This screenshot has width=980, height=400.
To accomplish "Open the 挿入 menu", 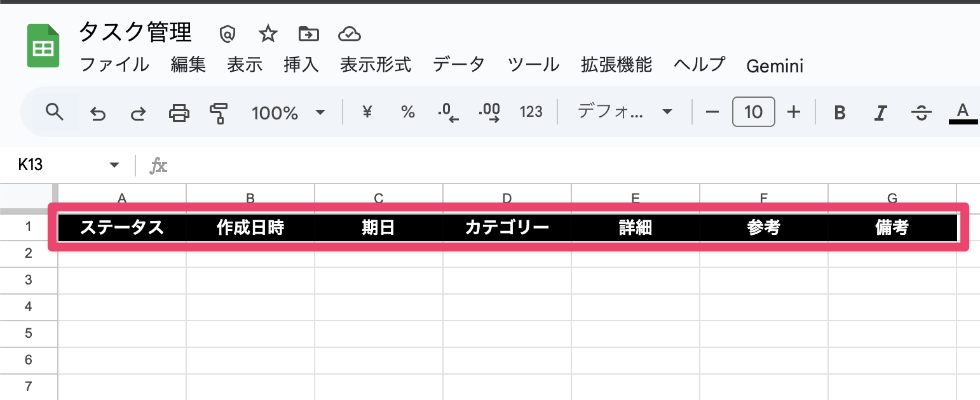I will [301, 65].
